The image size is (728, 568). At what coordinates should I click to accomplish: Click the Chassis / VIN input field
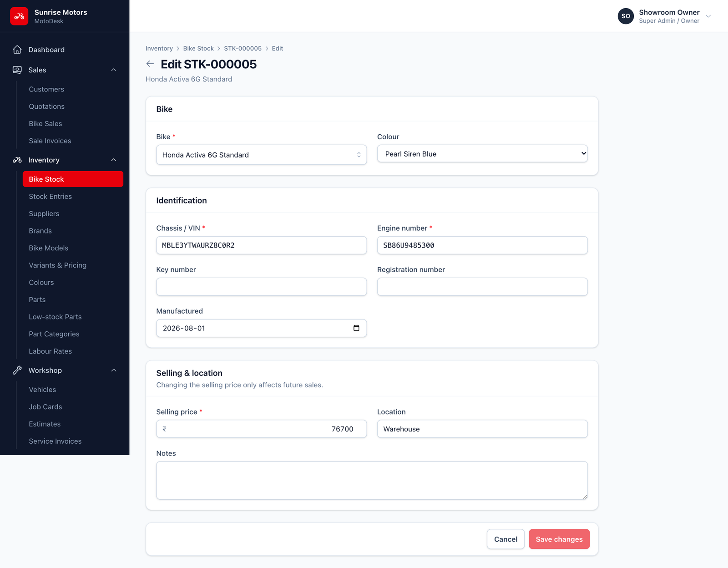pos(262,245)
